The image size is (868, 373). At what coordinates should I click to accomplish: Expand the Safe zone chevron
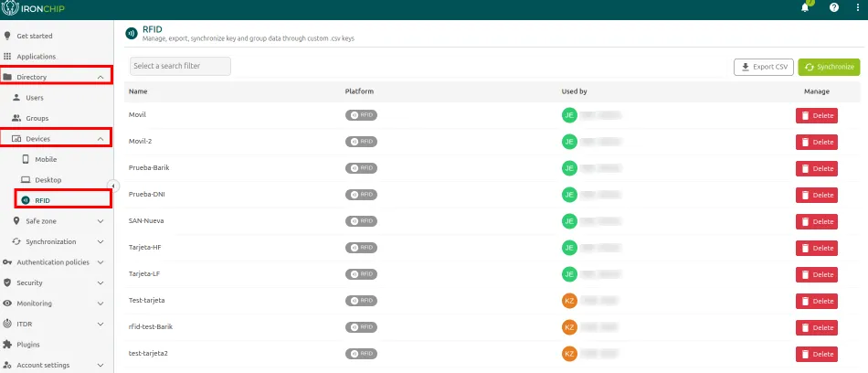tap(101, 221)
